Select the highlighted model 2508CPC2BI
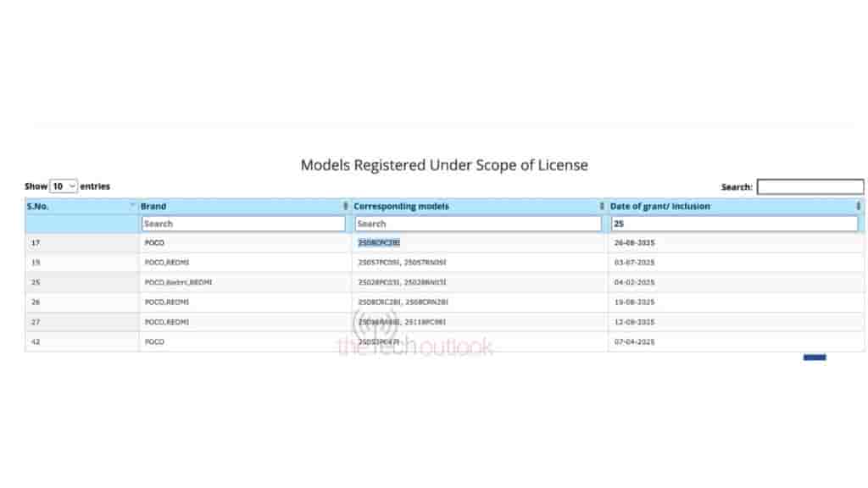The image size is (868, 488). pyautogui.click(x=379, y=243)
